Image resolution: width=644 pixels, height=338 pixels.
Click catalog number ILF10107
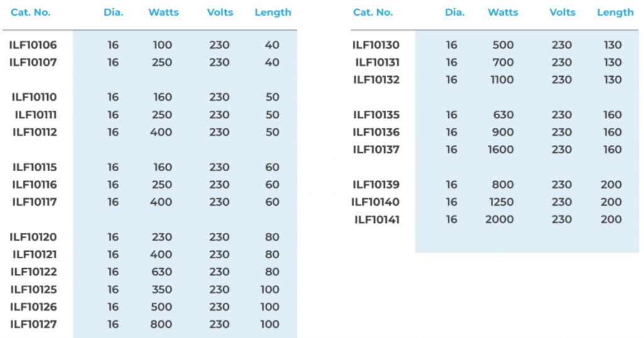point(33,62)
